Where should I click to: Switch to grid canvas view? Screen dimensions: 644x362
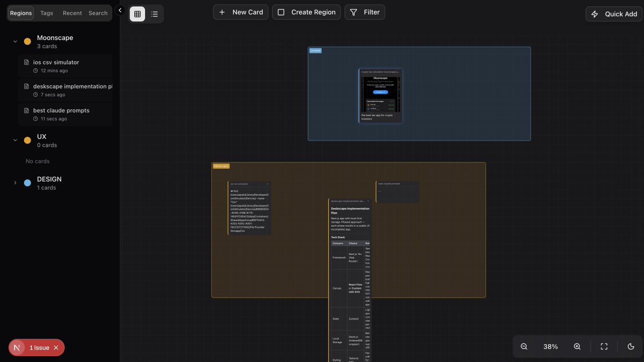click(x=137, y=14)
